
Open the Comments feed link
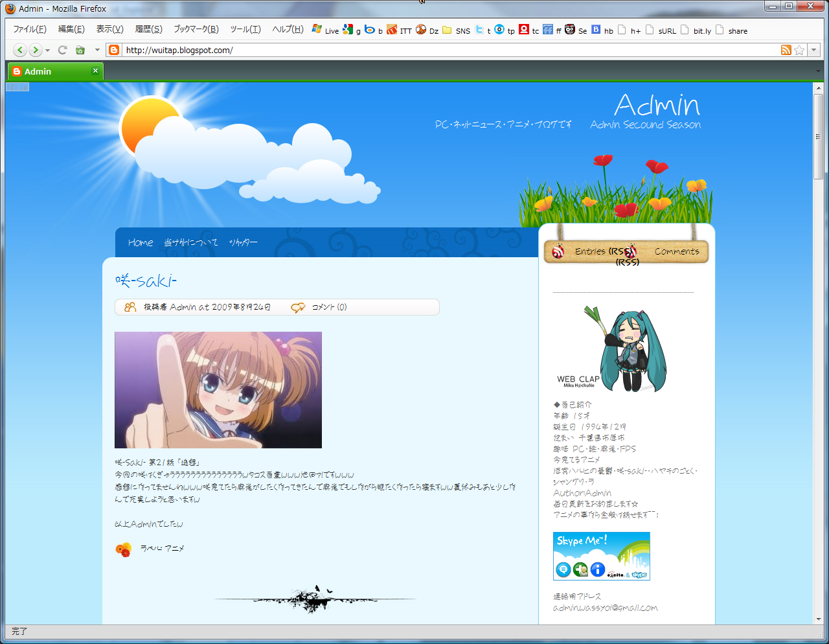[x=677, y=251]
